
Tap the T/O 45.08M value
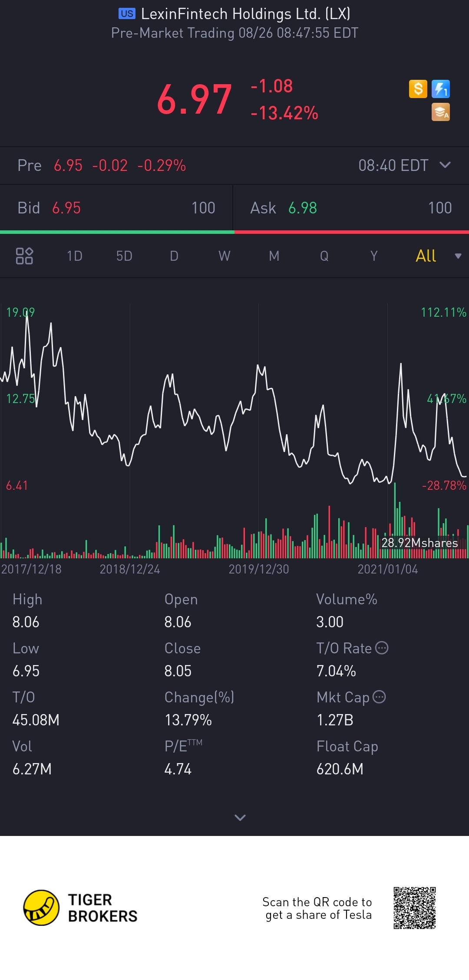36,720
